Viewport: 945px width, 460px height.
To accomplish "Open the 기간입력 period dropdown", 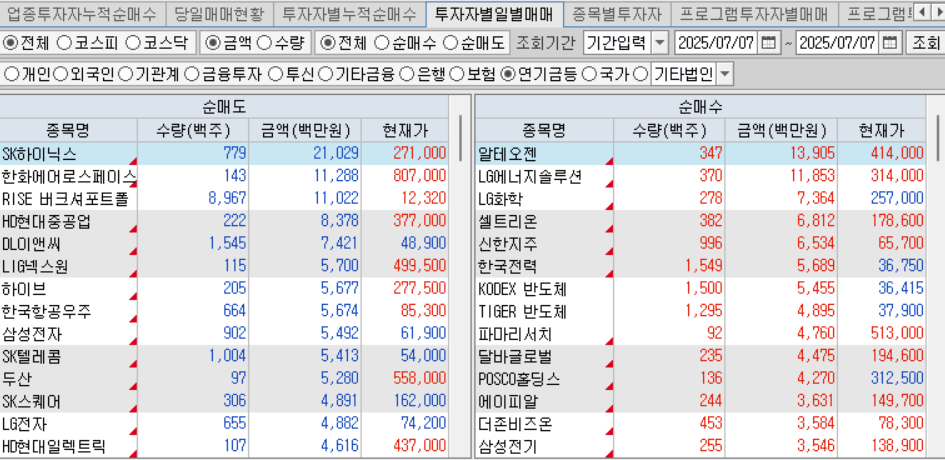I will click(x=661, y=43).
